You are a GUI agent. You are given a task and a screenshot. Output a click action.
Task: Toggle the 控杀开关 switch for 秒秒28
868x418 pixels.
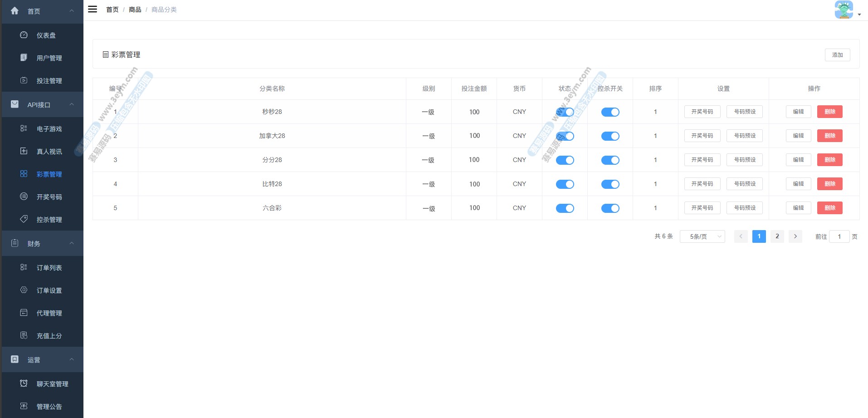tap(610, 112)
